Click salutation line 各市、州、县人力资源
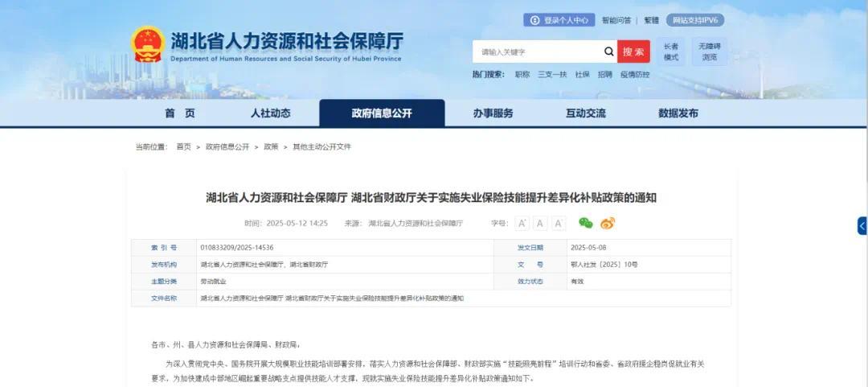The height and width of the screenshot is (387, 868). [225, 345]
